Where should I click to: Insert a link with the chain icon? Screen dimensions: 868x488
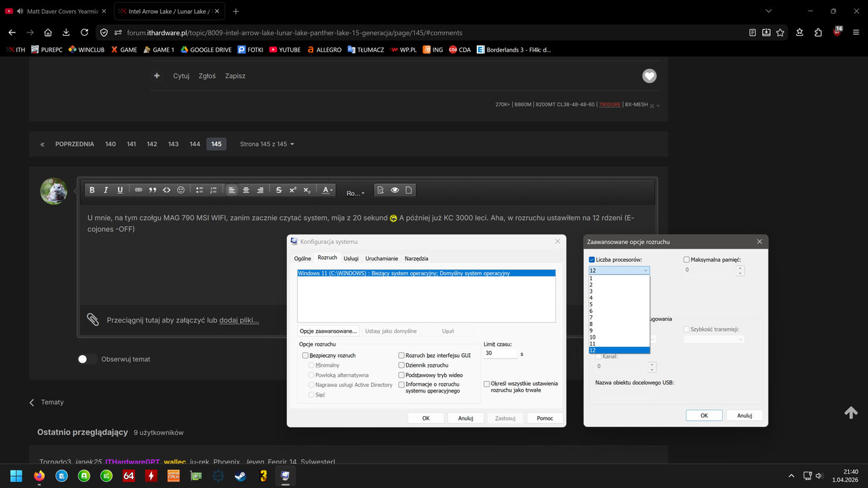(138, 190)
